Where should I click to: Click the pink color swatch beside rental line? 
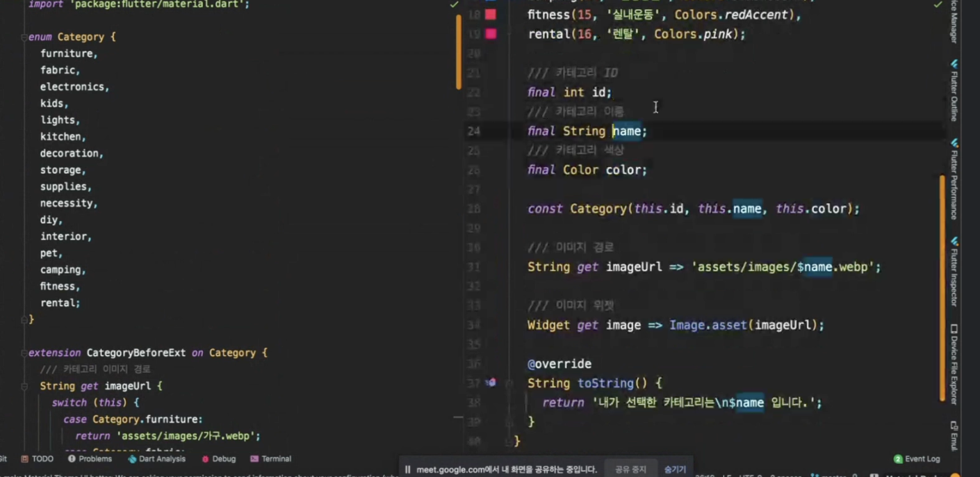pyautogui.click(x=491, y=33)
